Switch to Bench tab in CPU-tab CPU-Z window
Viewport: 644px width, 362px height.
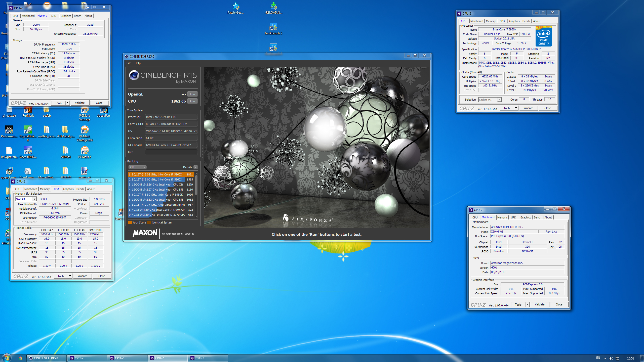click(x=526, y=21)
